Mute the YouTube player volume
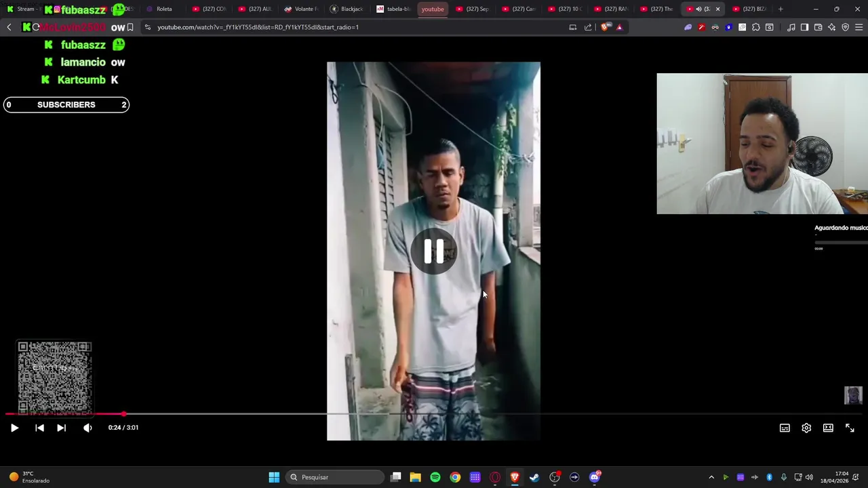The width and height of the screenshot is (868, 488). (87, 428)
